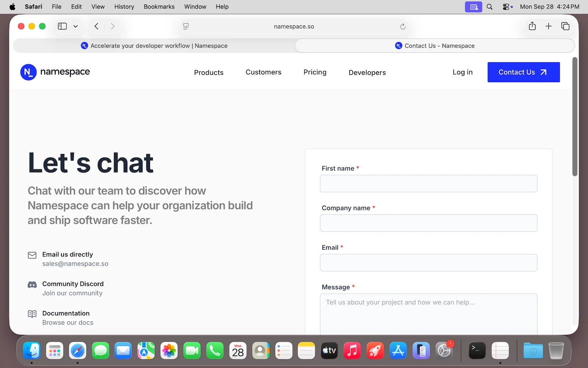Open the Browse our docs link
588x368 pixels.
tap(68, 322)
